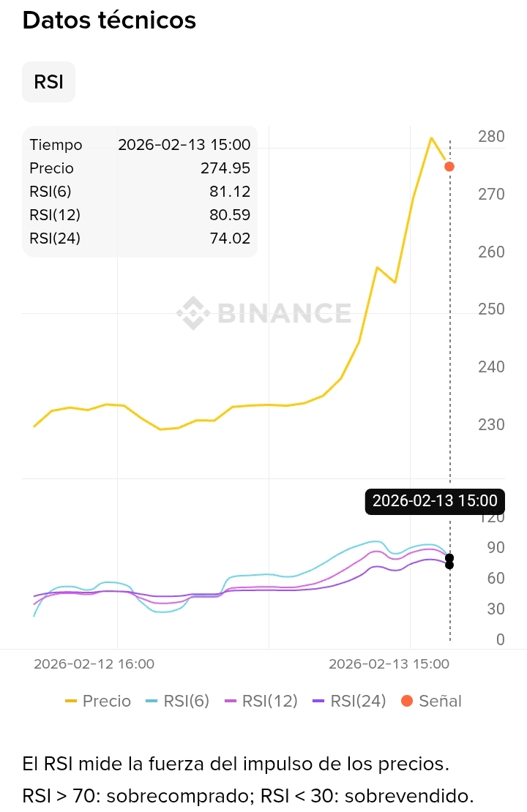Click the purple RSI(24) legend swatch
The width and height of the screenshot is (527, 812).
(x=319, y=701)
